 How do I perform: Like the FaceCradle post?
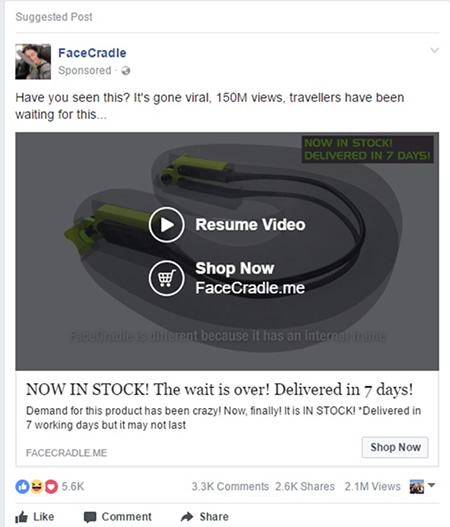(x=35, y=517)
